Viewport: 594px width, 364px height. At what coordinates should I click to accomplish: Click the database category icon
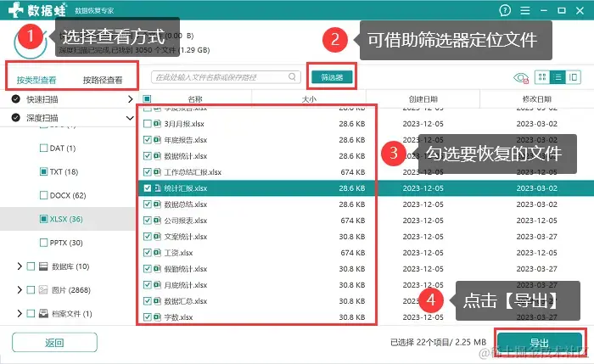click(43, 266)
